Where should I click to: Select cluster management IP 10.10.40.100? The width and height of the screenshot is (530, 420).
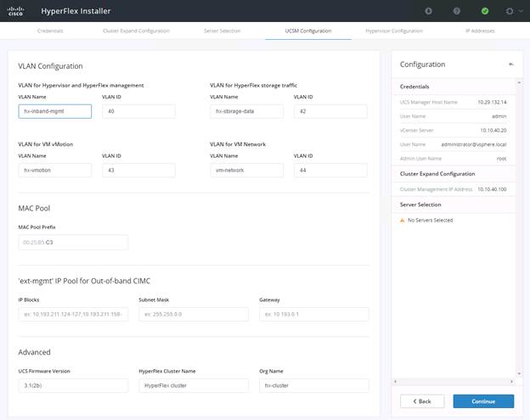[x=492, y=189]
